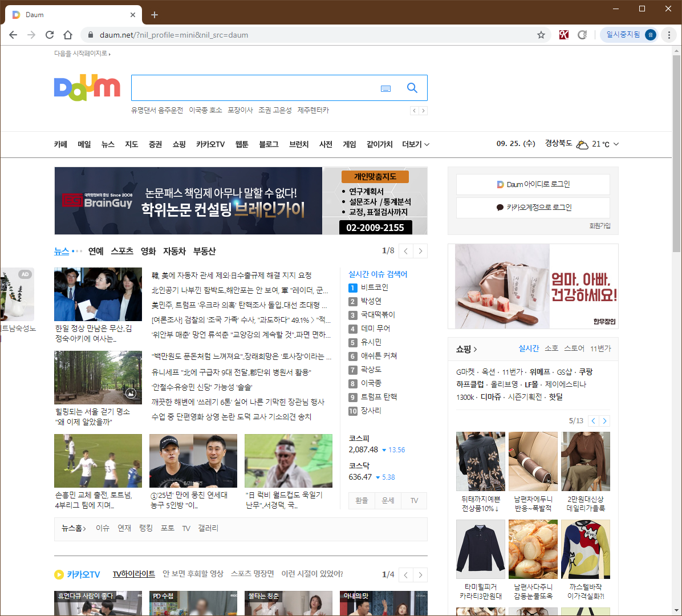
Task: Open the 카카오TV menu item
Action: tap(210, 144)
